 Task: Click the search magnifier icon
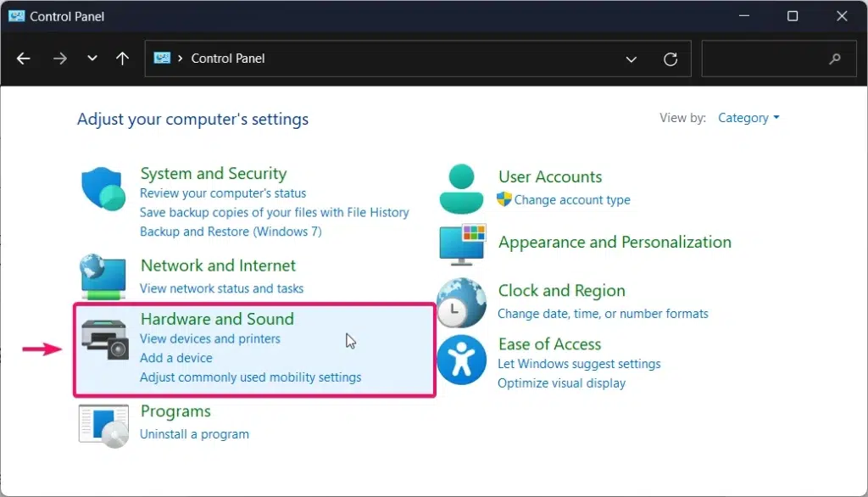pos(835,59)
